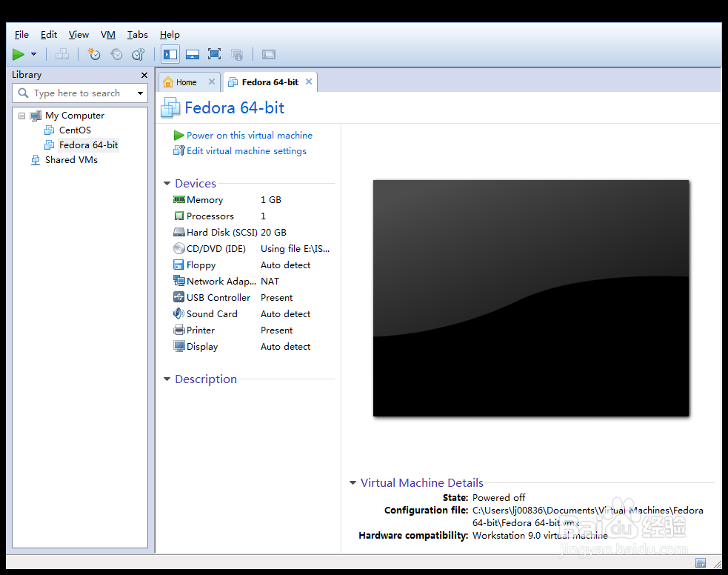
Task: Click the Memory device icon
Action: coord(178,200)
